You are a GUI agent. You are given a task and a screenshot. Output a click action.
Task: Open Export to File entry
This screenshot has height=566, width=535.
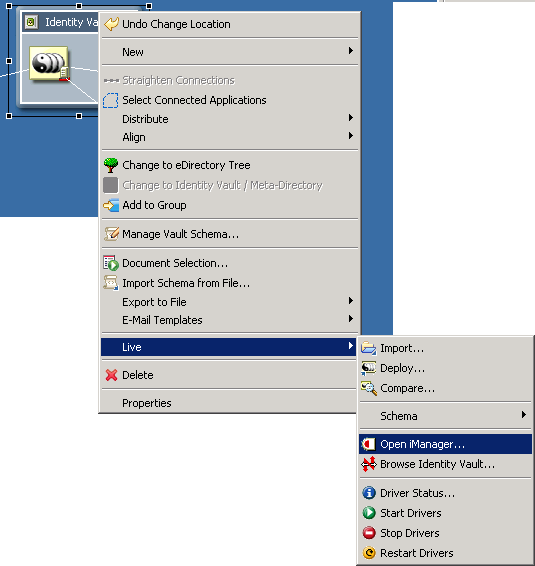230,302
